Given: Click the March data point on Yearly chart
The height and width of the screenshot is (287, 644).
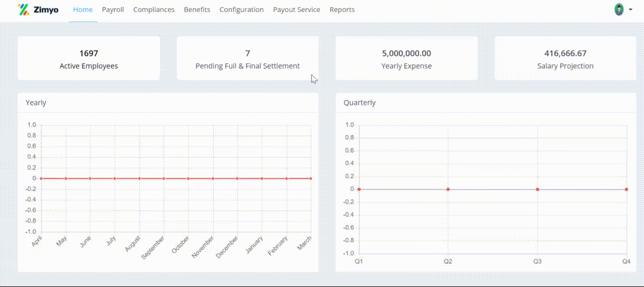Looking at the screenshot, I should point(310,178).
